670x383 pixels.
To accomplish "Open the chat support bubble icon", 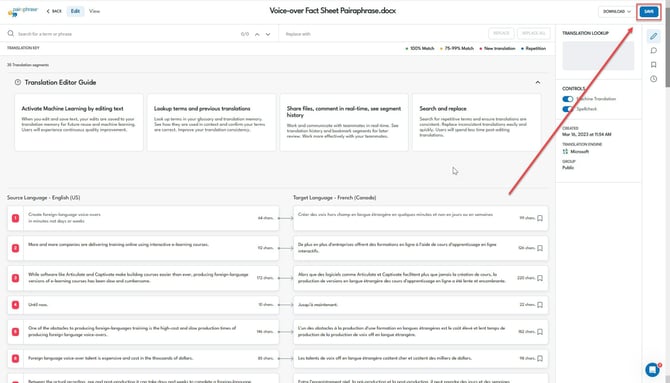I will [652, 369].
